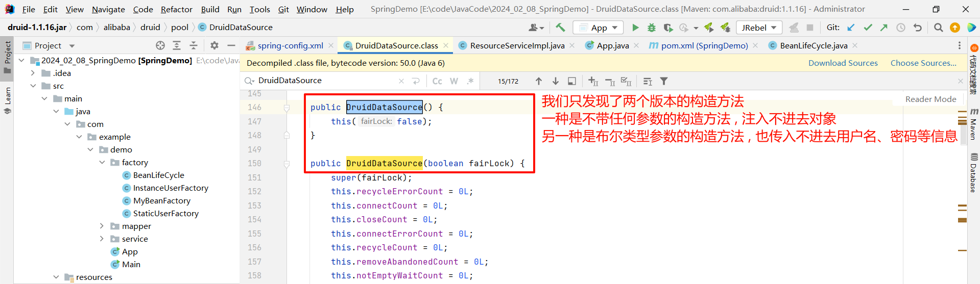Click the search filter funnel icon
Screen dimensions: 980x284
click(664, 81)
